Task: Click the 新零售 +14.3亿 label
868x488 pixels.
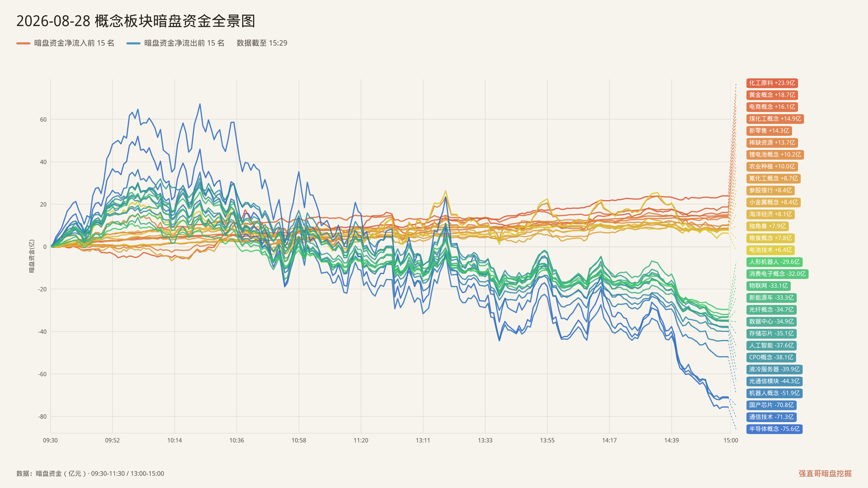Action: pos(769,131)
